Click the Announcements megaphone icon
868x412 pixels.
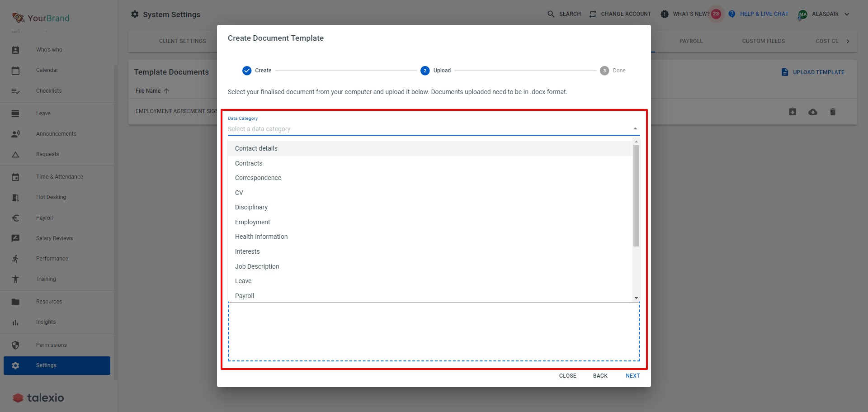pyautogui.click(x=15, y=134)
